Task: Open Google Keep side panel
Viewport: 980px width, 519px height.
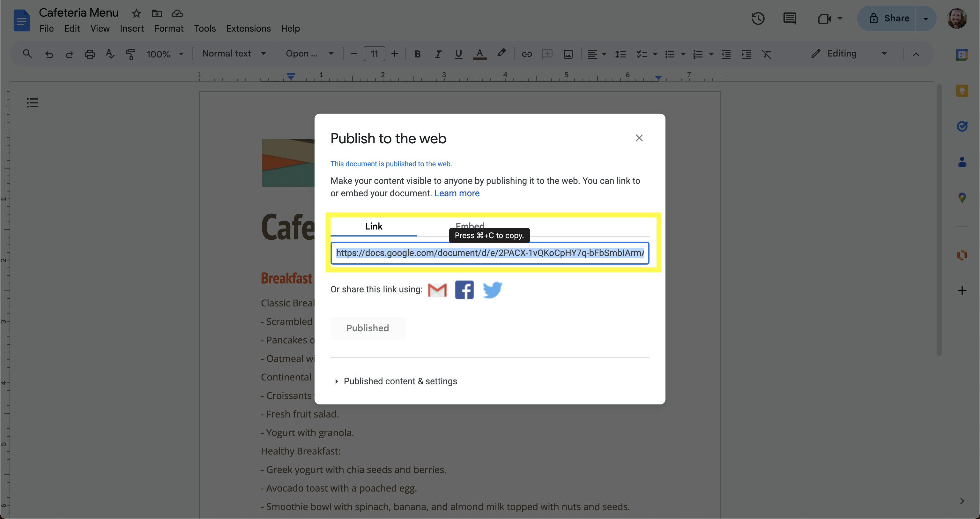Action: click(x=962, y=90)
